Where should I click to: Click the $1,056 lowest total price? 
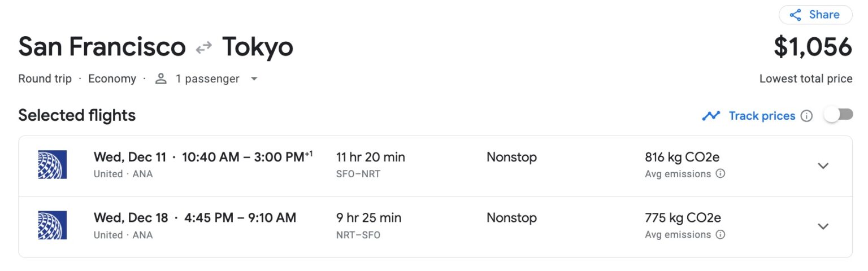pyautogui.click(x=813, y=47)
